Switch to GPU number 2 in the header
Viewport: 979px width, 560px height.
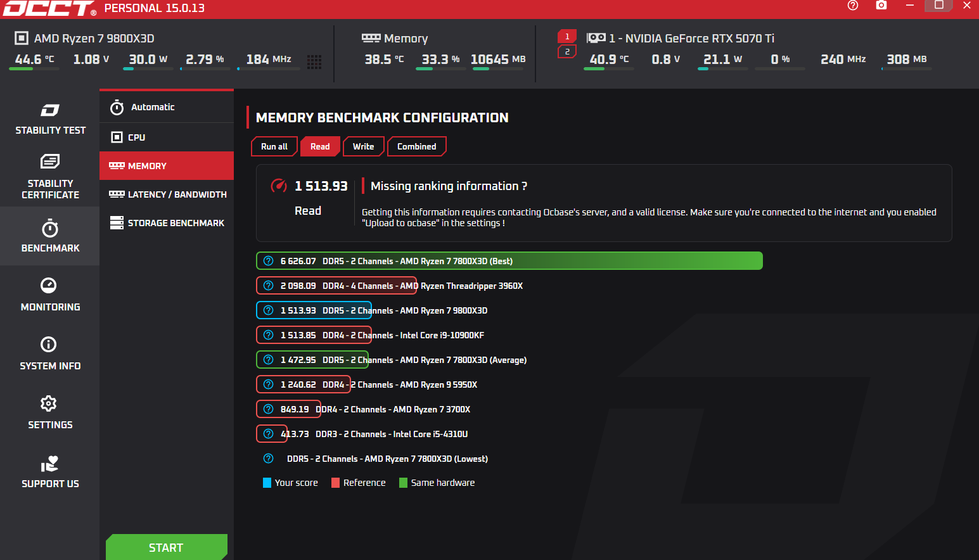(x=567, y=51)
